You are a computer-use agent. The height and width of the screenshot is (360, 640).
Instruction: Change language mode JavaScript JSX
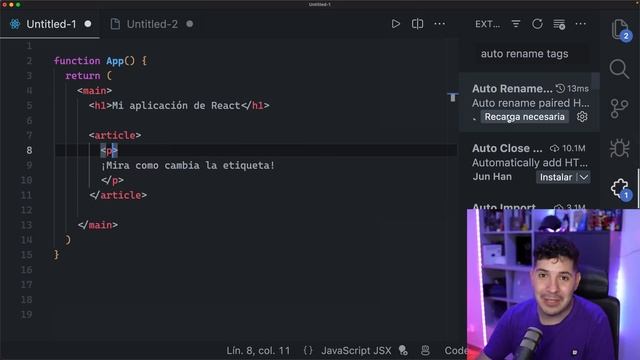click(356, 351)
